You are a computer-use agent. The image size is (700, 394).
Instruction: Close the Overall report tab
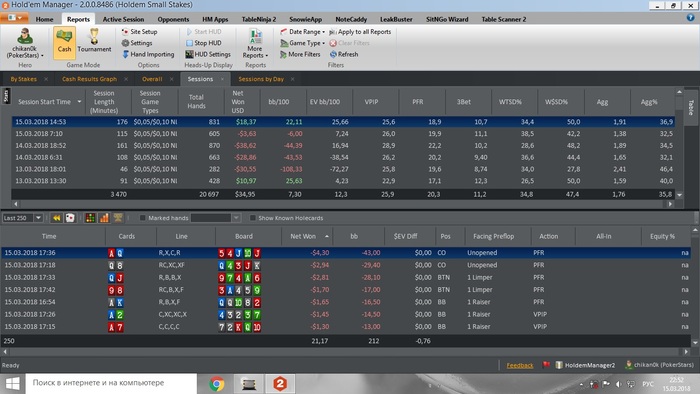pyautogui.click(x=171, y=79)
